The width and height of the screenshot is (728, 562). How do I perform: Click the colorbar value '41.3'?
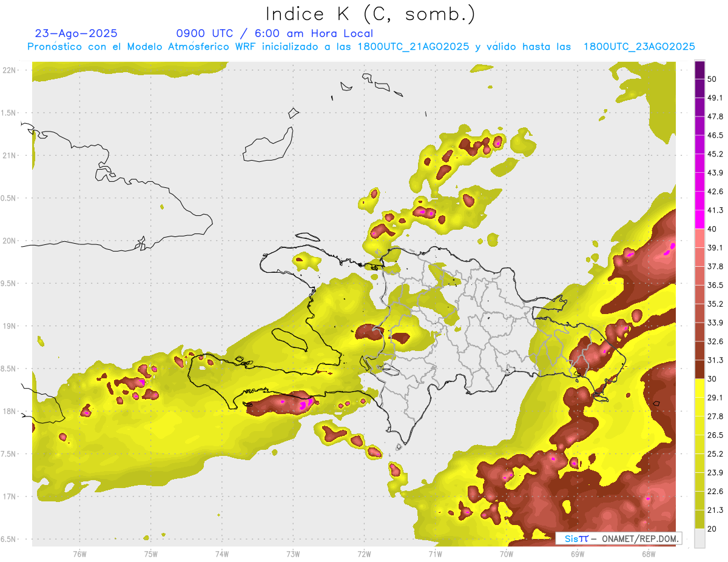(715, 210)
